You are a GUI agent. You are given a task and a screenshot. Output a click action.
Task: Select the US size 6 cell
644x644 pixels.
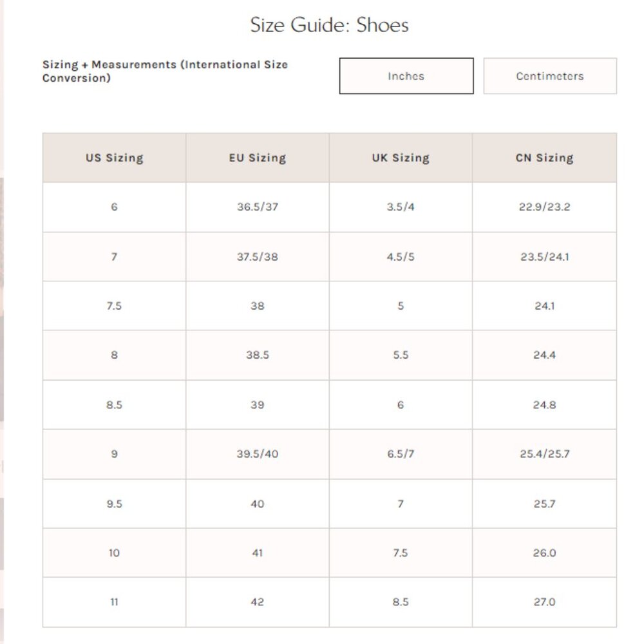(x=114, y=207)
